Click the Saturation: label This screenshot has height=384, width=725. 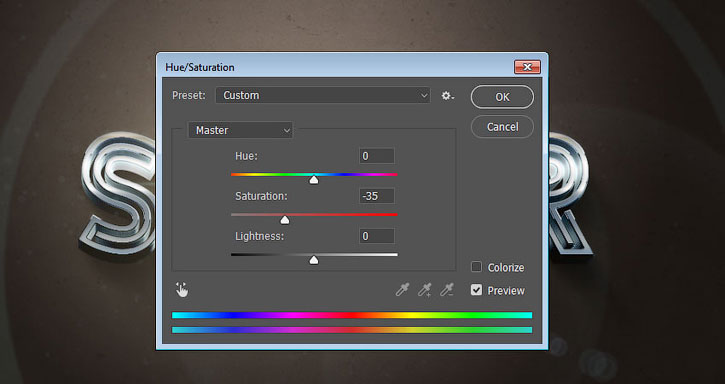(x=261, y=196)
